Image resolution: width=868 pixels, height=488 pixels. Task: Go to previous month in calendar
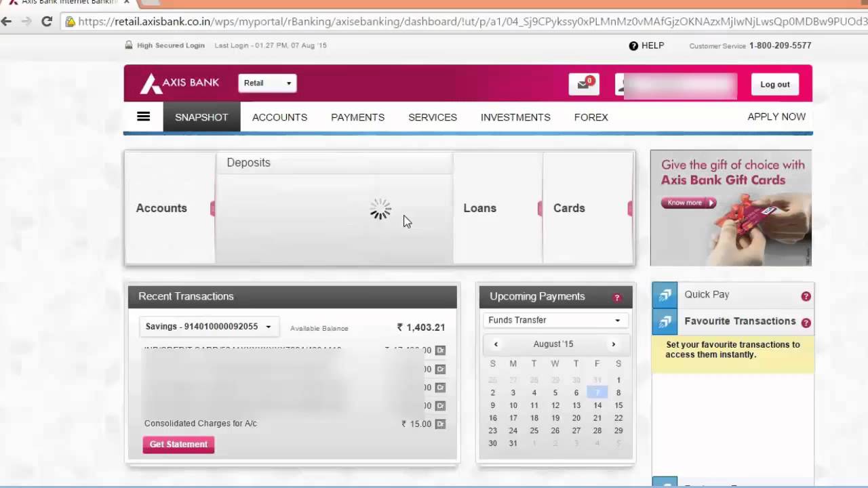point(496,344)
